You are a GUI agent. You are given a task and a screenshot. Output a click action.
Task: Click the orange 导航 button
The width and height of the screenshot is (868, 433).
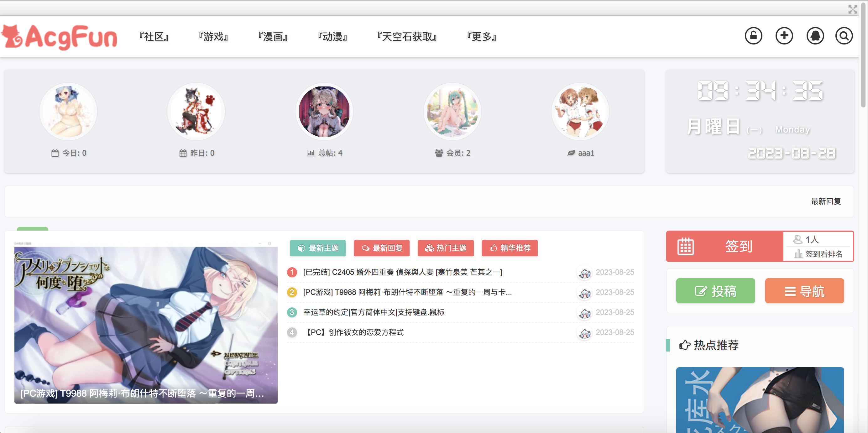[x=804, y=291]
